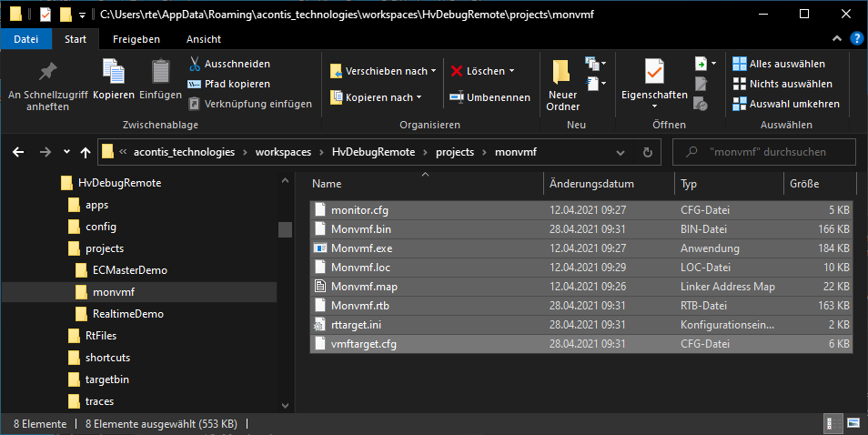Screen dimensions: 868x435
Task: Collapse the ribbon with chevron
Action: 837,39
